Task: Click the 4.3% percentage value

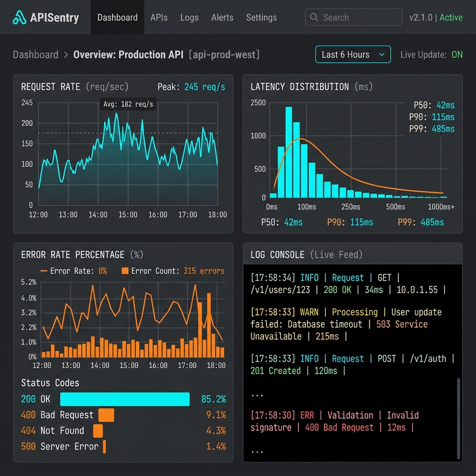Action: [x=216, y=431]
